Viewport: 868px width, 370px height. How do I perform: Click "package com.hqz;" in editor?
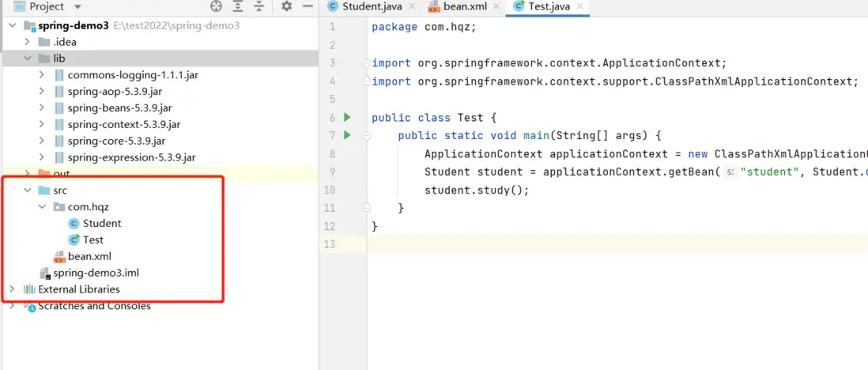tap(424, 27)
